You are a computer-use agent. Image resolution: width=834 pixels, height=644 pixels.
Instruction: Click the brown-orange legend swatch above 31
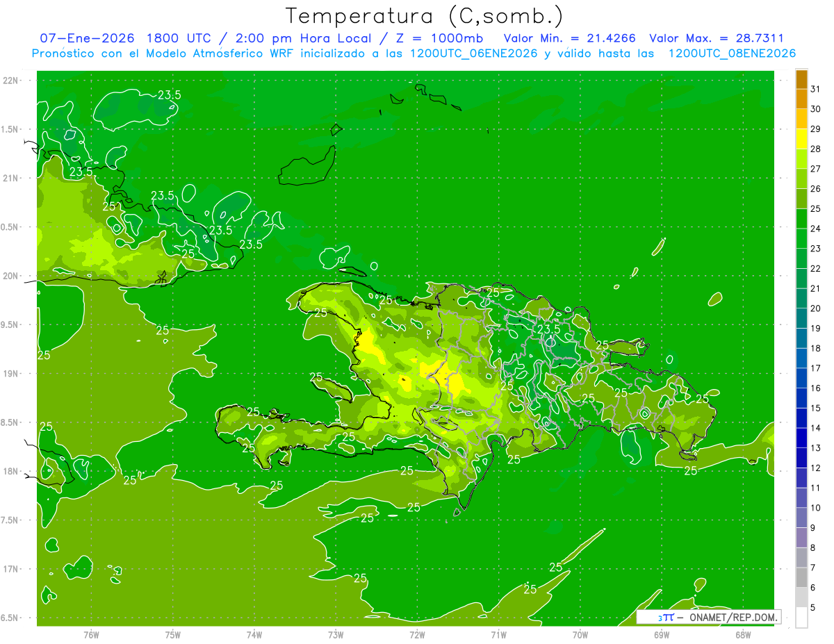point(801,79)
